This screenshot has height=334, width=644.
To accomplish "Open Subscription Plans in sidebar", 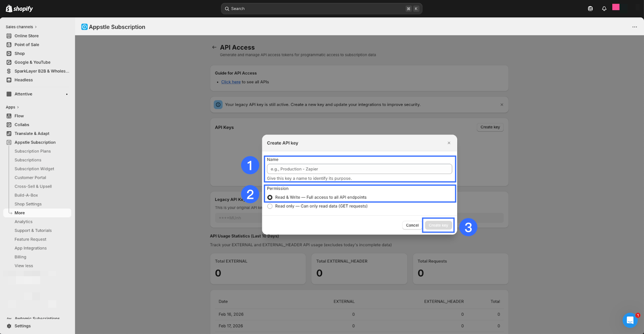I will (33, 151).
